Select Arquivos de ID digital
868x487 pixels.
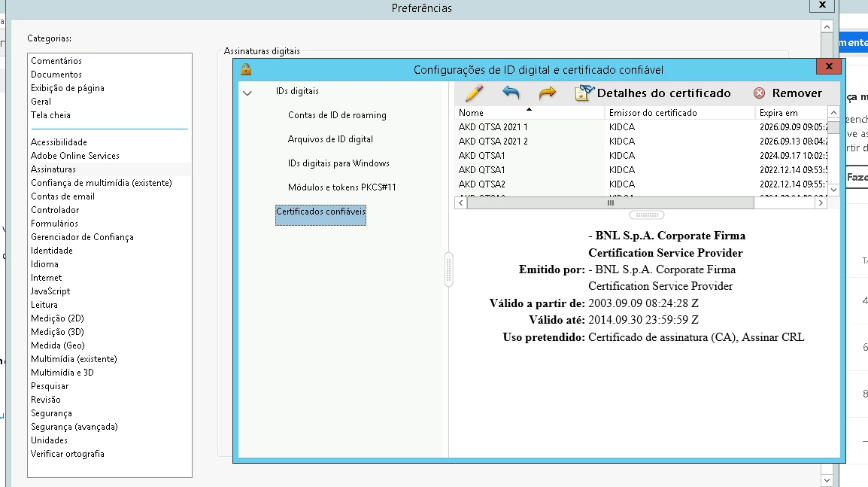tap(330, 139)
